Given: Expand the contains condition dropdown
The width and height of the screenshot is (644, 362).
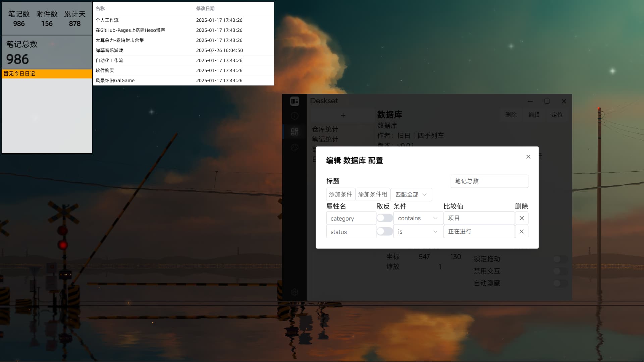Looking at the screenshot, I should tap(418, 218).
